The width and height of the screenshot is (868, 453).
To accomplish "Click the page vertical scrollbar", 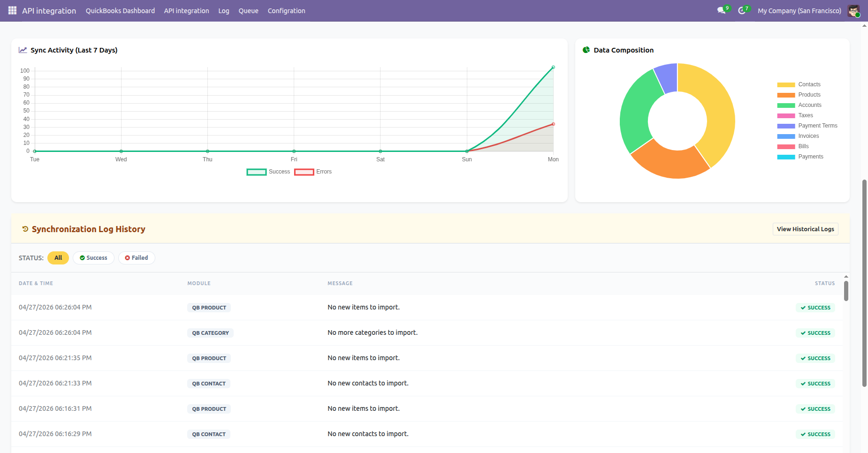I will [864, 283].
